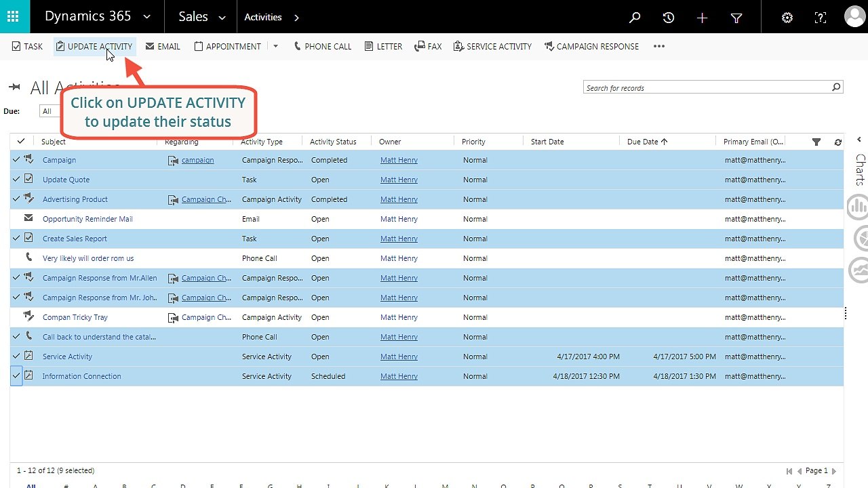This screenshot has width=868, height=488.
Task: Create a new TASK activity
Action: (x=27, y=47)
